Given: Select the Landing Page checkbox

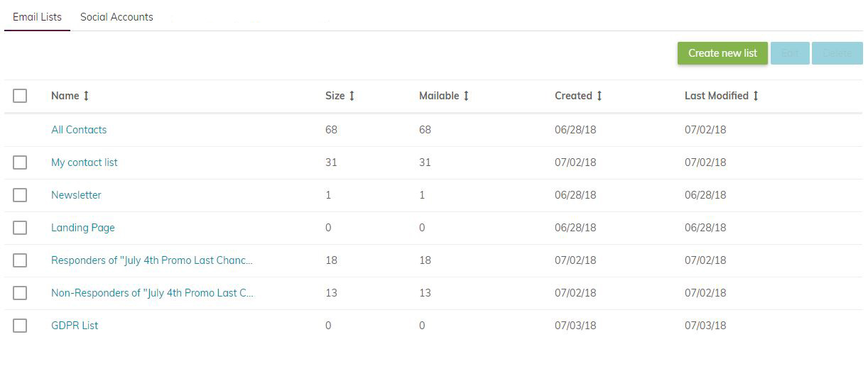Looking at the screenshot, I should coord(20,228).
